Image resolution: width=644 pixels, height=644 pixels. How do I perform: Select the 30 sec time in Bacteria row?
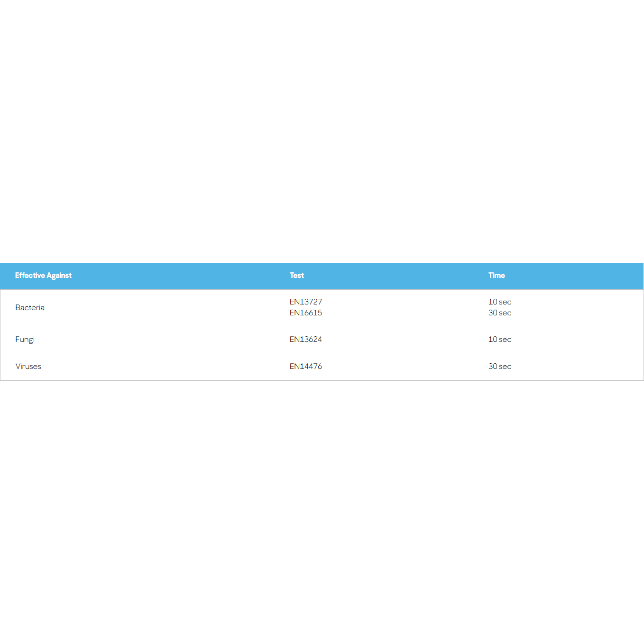(500, 313)
